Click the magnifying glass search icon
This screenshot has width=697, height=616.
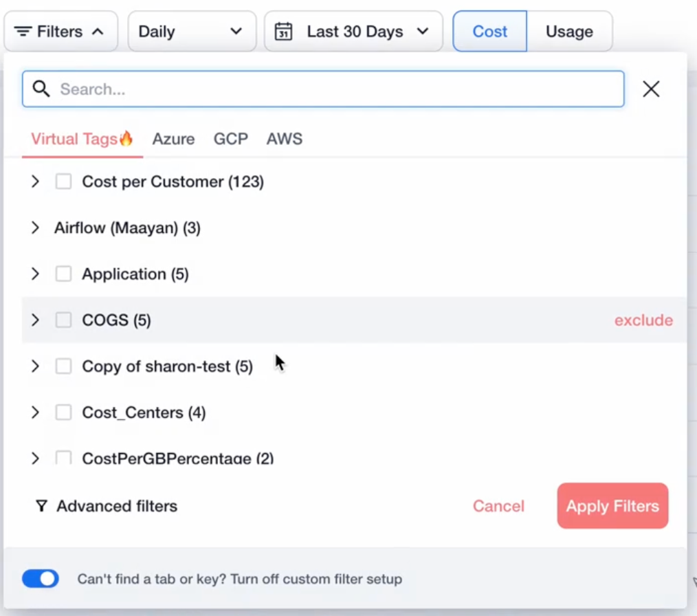click(41, 89)
